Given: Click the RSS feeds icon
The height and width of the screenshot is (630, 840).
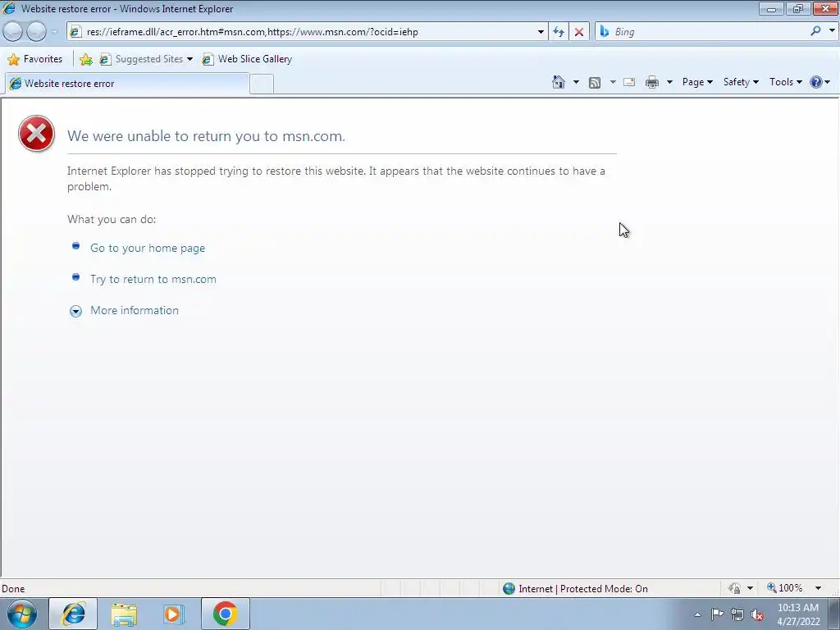Looking at the screenshot, I should [595, 82].
